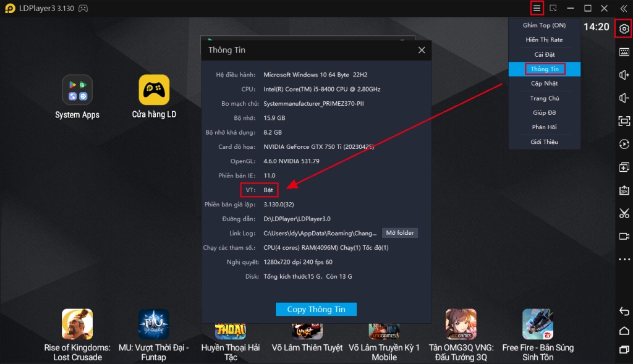
Task: Open the LDPlayer hamburger menu
Action: (537, 8)
